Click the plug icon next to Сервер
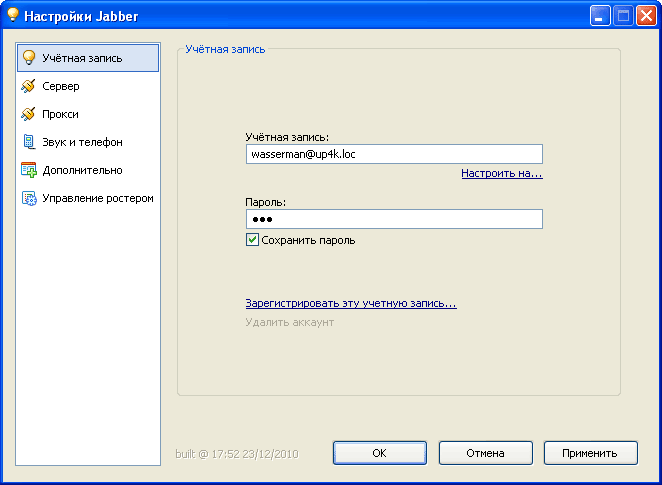The width and height of the screenshot is (662, 485). 29,86
